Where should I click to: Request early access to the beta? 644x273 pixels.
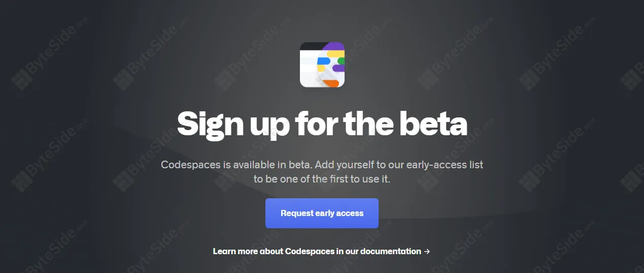[322, 213]
